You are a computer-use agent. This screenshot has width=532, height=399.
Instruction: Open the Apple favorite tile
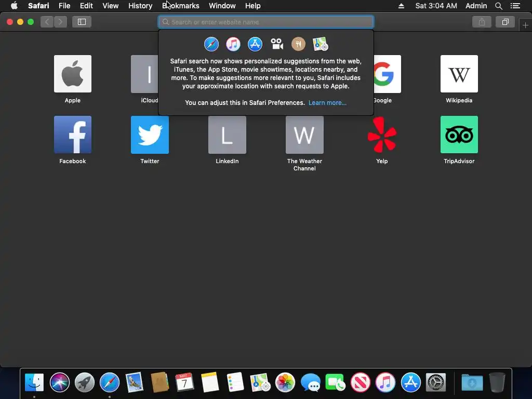click(73, 74)
